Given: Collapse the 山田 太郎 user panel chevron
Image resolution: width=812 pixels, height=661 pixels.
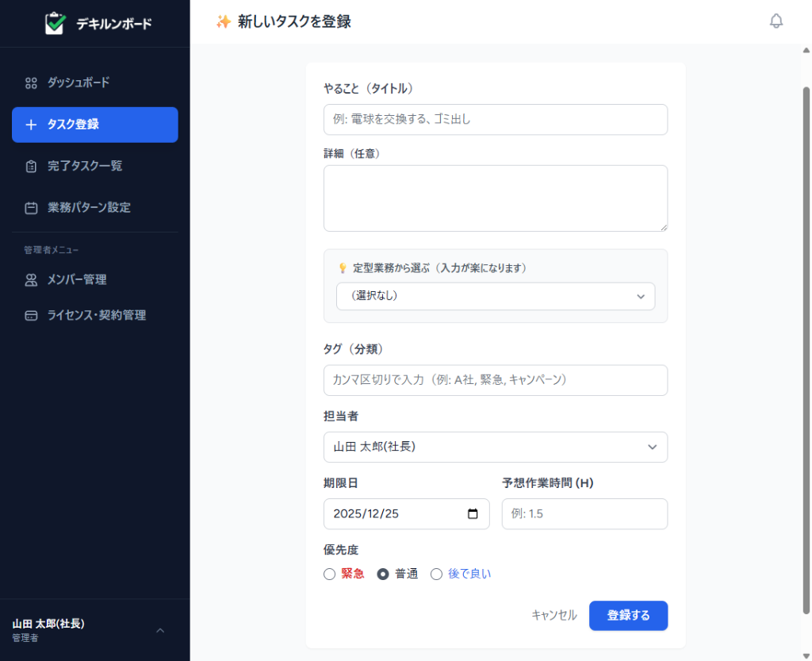Looking at the screenshot, I should [160, 630].
